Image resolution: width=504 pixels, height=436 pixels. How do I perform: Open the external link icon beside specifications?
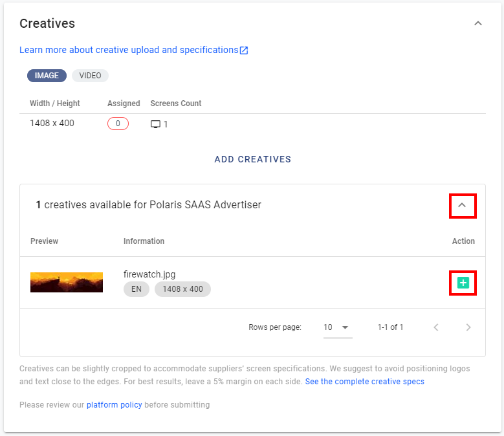click(245, 50)
